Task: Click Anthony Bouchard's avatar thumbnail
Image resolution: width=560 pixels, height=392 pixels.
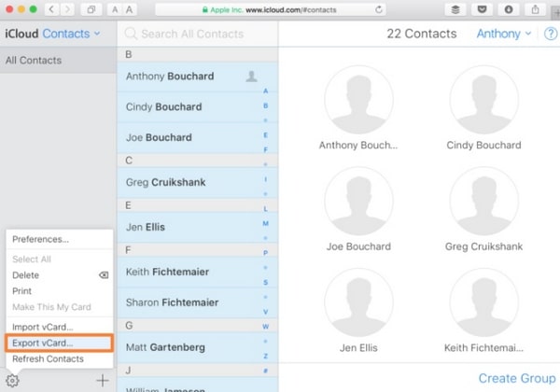Action: point(358,100)
